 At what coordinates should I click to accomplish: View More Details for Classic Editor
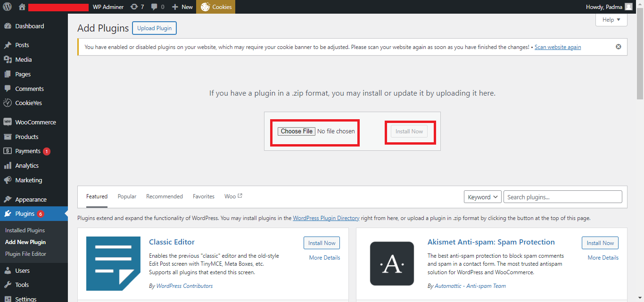324,258
